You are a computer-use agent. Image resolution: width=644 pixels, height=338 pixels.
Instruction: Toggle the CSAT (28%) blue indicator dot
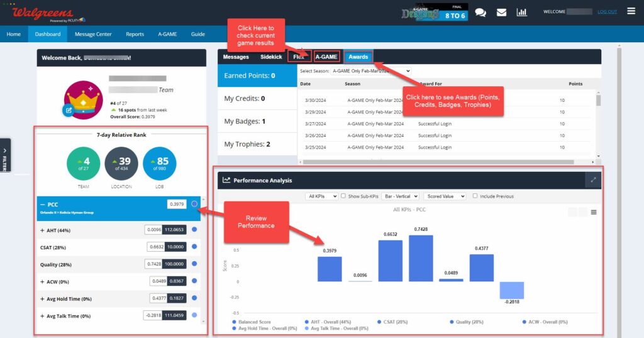tap(194, 247)
